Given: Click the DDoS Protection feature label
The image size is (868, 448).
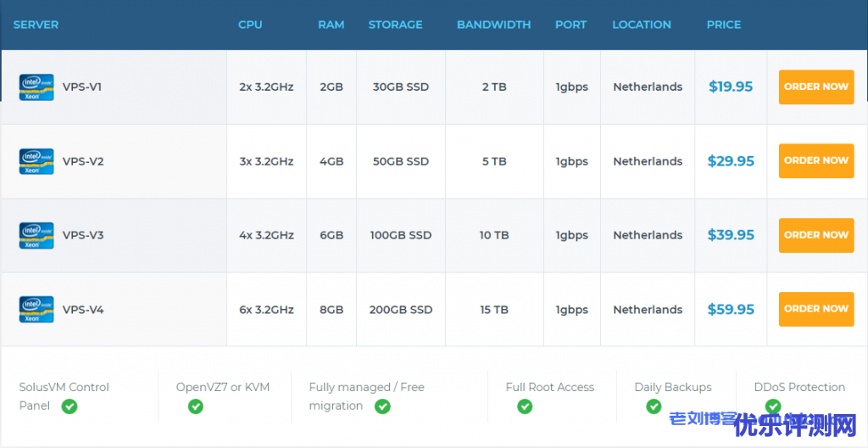Looking at the screenshot, I should tap(799, 387).
